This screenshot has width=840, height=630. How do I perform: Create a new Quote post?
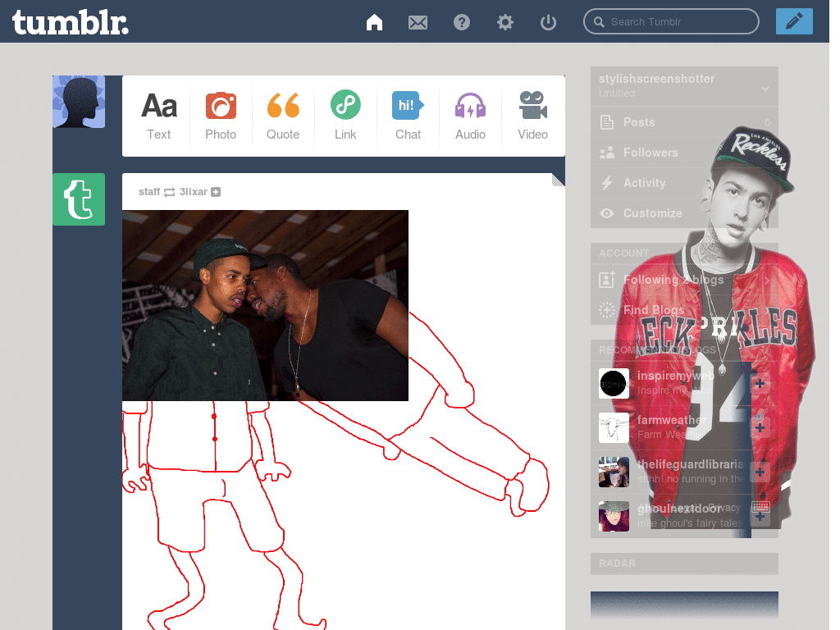click(283, 116)
